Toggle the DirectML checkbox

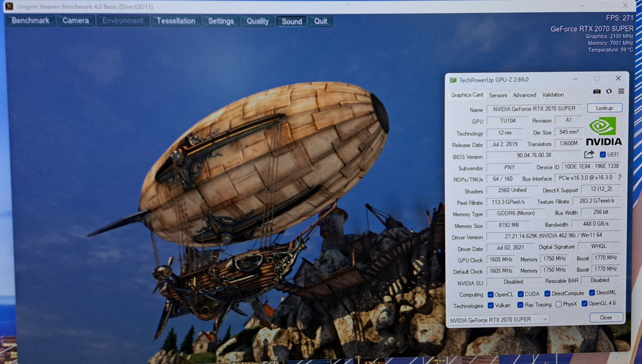pyautogui.click(x=592, y=293)
